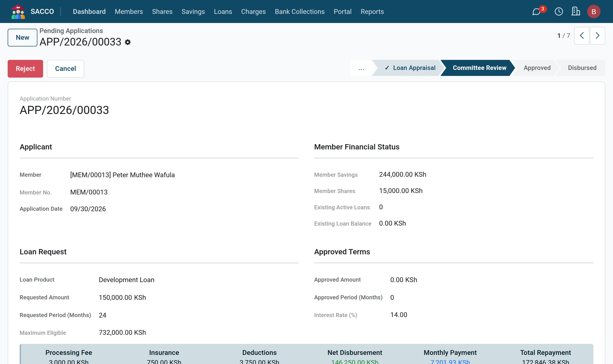Screen dimensions: 613x364
Task: Open the activities clock icon
Action: pos(559,11)
